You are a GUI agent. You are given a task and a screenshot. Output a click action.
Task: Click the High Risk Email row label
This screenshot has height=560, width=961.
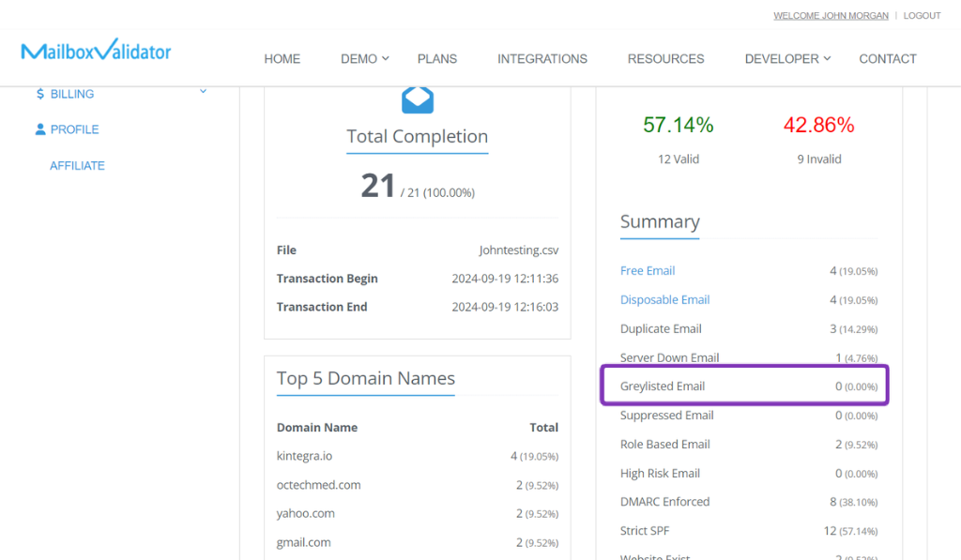tap(660, 473)
